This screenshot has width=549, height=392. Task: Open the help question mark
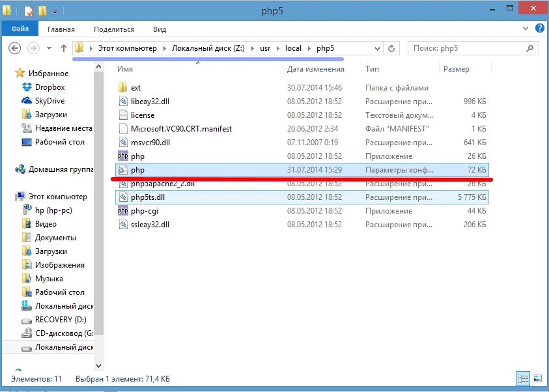(539, 29)
